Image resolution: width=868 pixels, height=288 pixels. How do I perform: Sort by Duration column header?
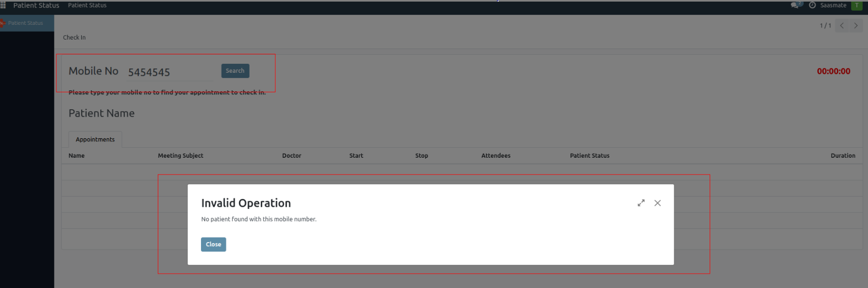(843, 156)
